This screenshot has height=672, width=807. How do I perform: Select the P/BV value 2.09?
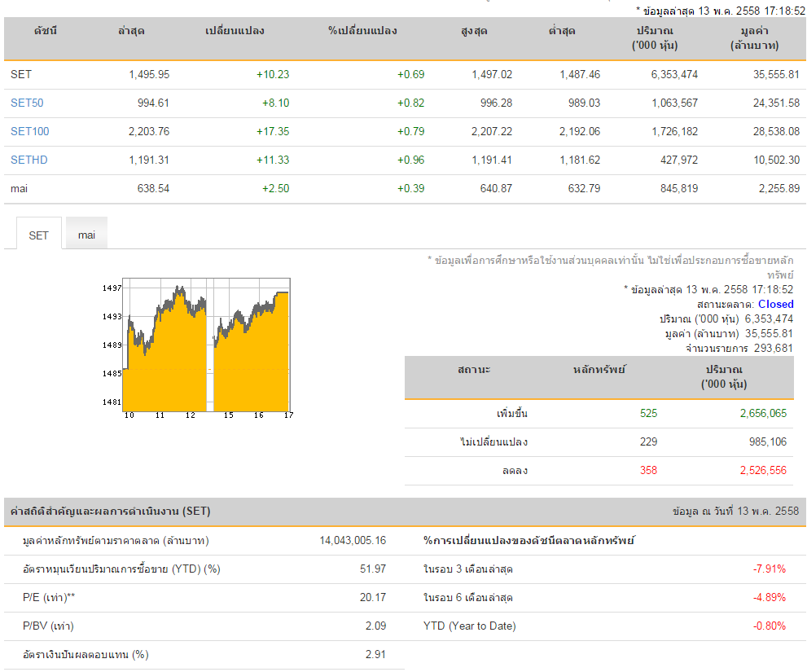[375, 626]
